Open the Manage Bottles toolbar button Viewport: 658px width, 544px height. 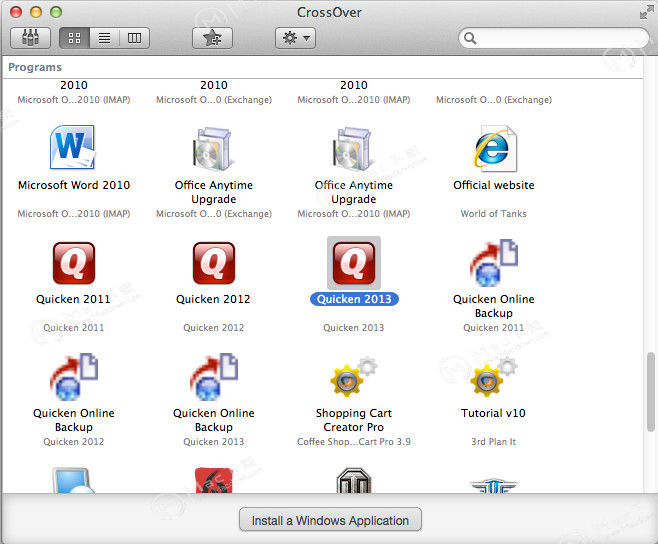(30, 38)
